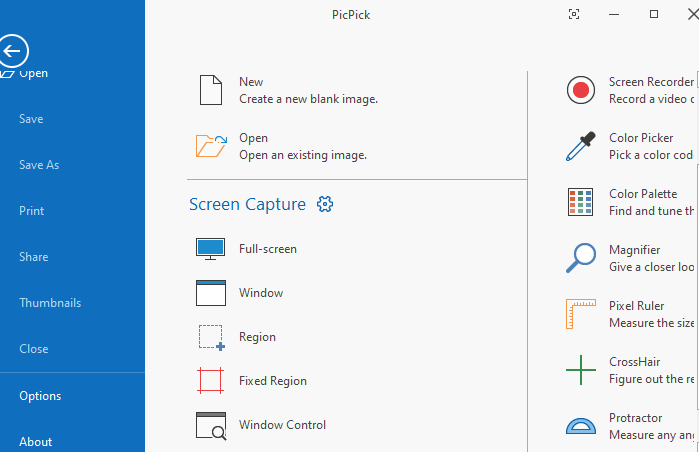Click the Screen Recorder red dot icon

click(580, 90)
